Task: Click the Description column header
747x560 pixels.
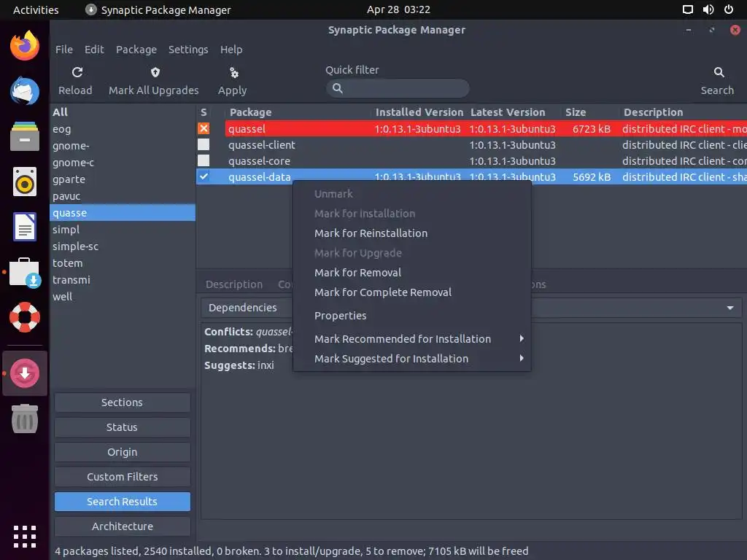Action: [653, 112]
